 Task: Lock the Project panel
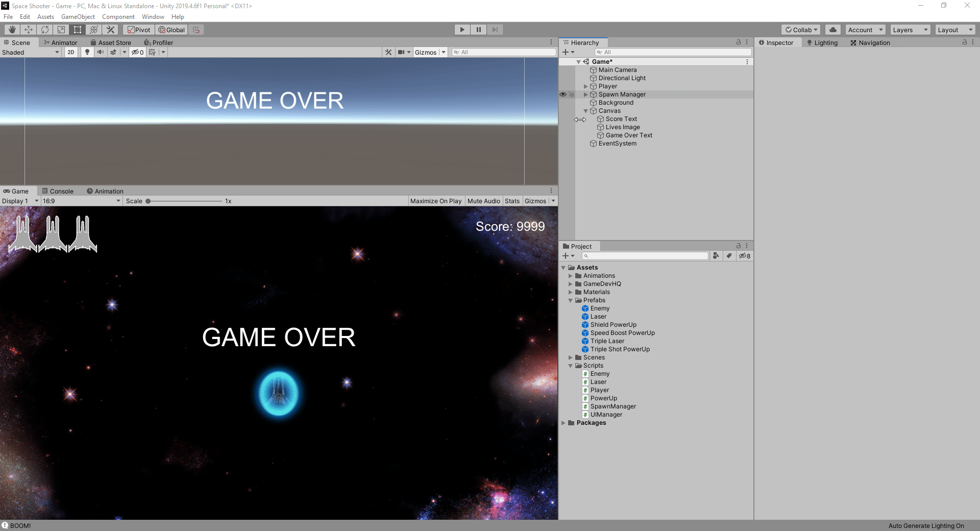[739, 246]
